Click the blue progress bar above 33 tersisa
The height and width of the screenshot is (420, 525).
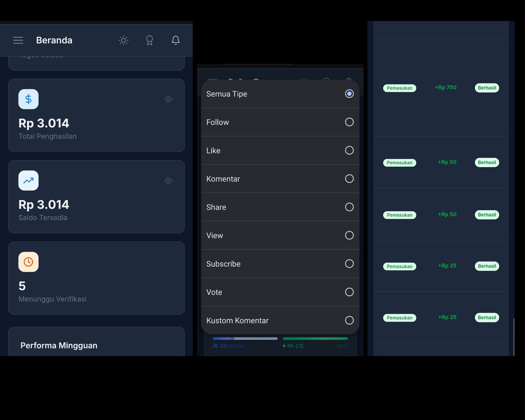[x=245, y=338]
